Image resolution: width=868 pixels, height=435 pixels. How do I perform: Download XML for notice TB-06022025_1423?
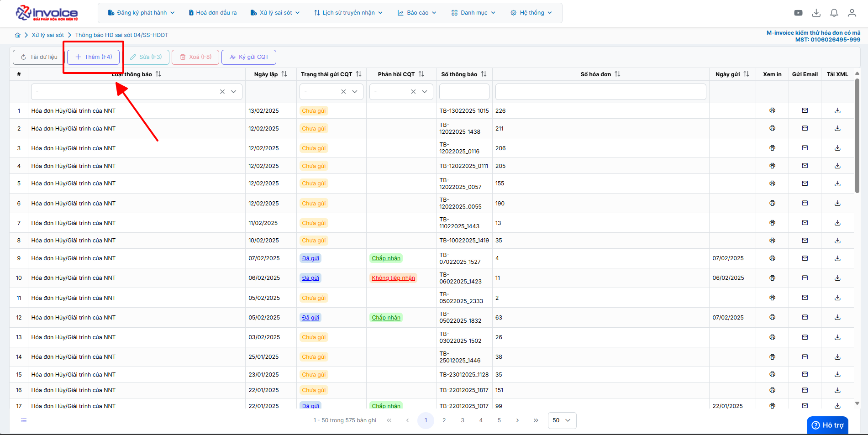point(837,278)
